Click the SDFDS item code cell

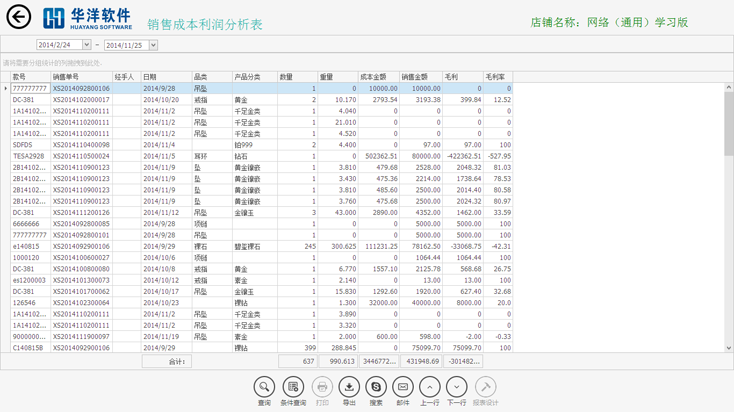pyautogui.click(x=30, y=145)
